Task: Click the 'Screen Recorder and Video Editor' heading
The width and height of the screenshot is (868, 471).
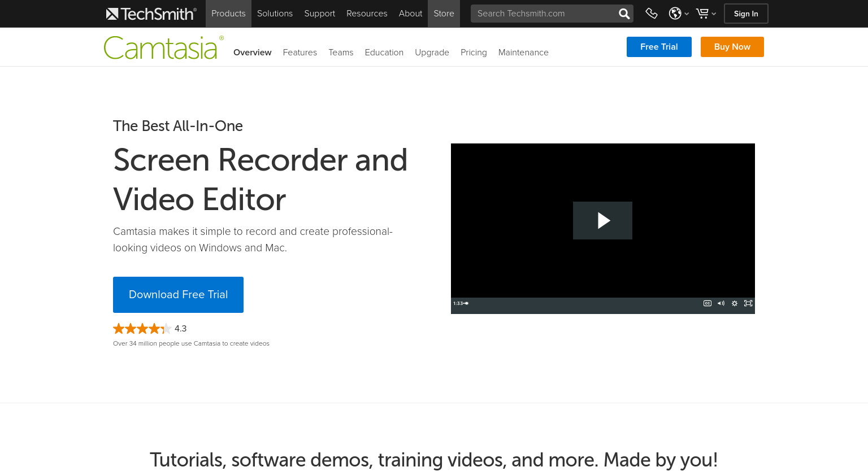Action: point(260,180)
